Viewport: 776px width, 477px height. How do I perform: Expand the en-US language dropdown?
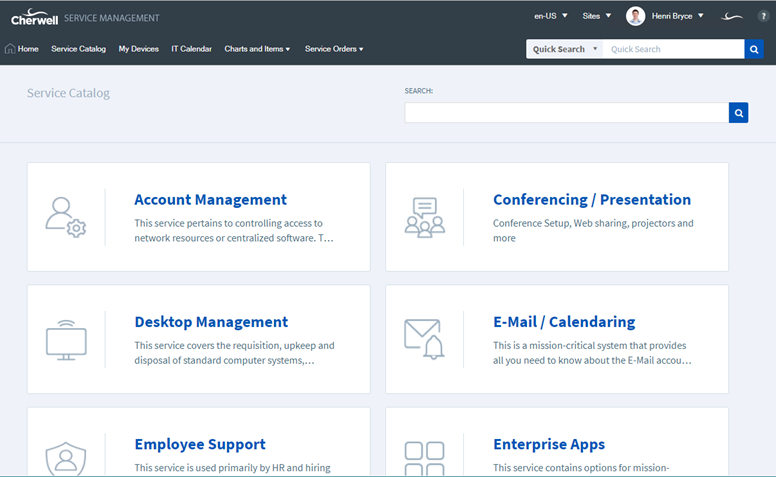point(551,16)
